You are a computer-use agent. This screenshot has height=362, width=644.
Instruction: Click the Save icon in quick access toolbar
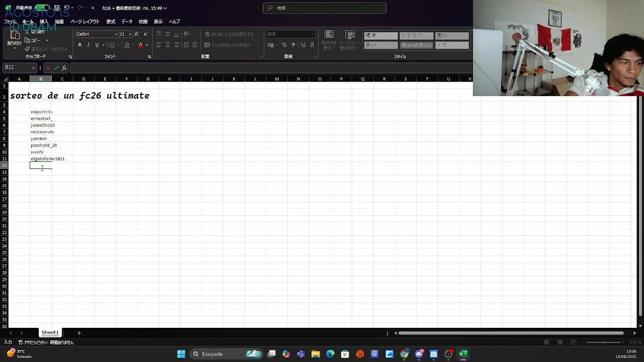(x=57, y=8)
